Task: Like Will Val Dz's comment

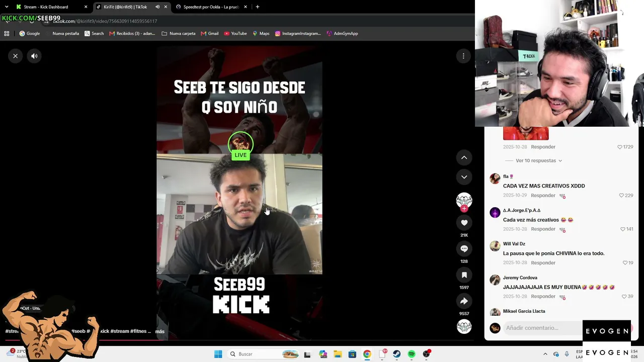Action: pos(625,263)
